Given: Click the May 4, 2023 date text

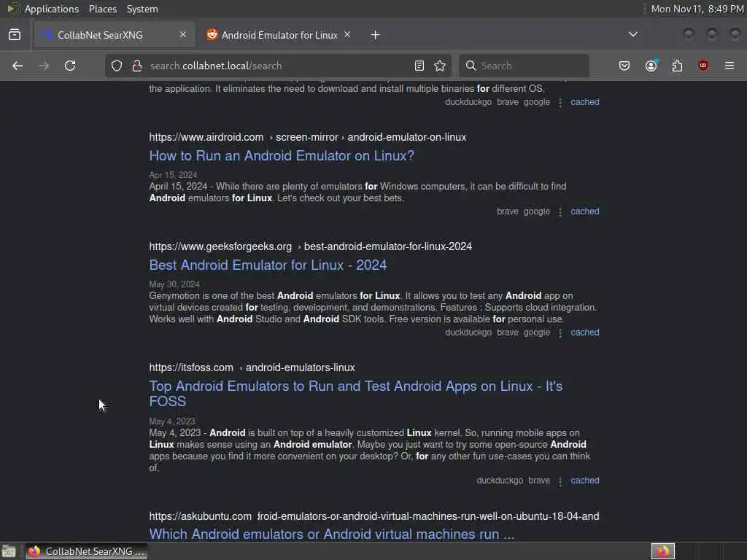Looking at the screenshot, I should (x=172, y=421).
